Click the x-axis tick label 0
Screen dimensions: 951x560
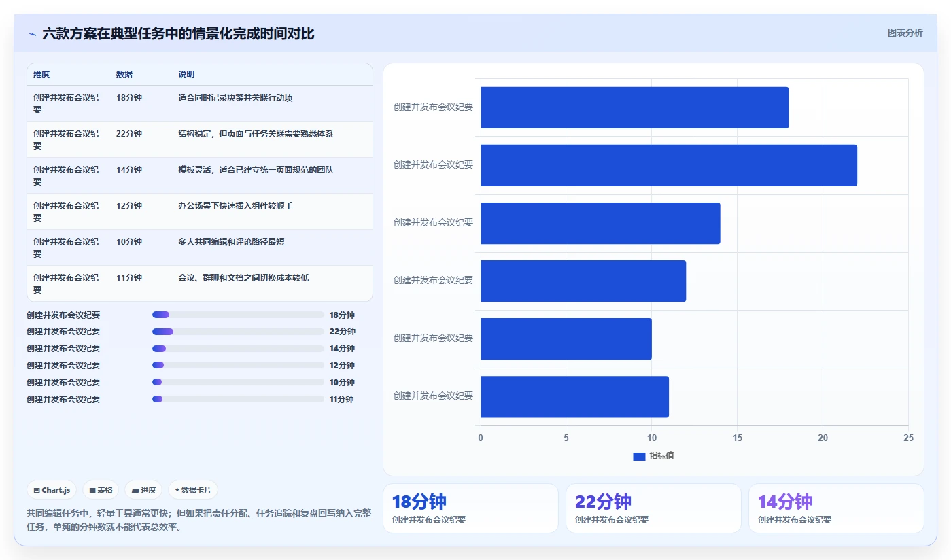click(481, 438)
